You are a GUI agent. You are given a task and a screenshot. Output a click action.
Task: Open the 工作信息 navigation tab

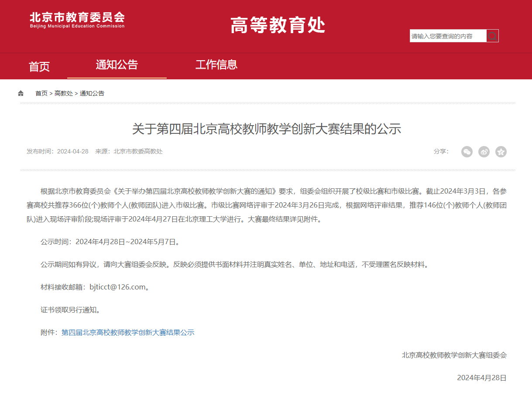pos(216,65)
